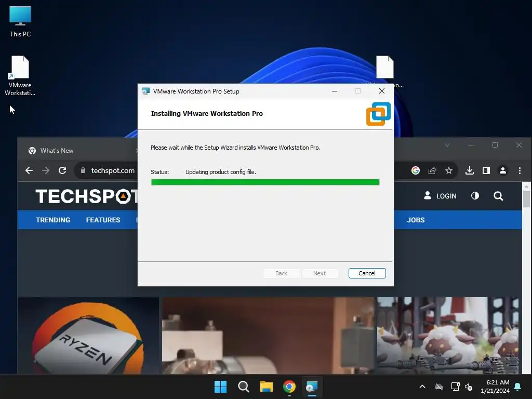Open the muted volume tray icon
This screenshot has width=532, height=399.
click(x=469, y=387)
